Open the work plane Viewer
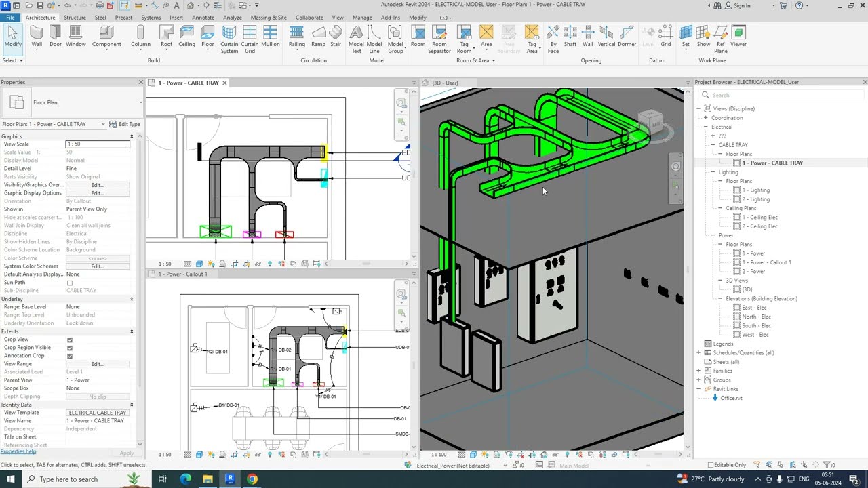 click(738, 37)
